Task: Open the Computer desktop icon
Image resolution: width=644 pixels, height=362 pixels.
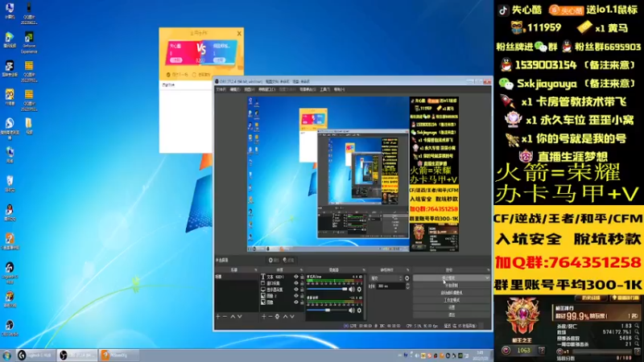Action: pos(9,11)
